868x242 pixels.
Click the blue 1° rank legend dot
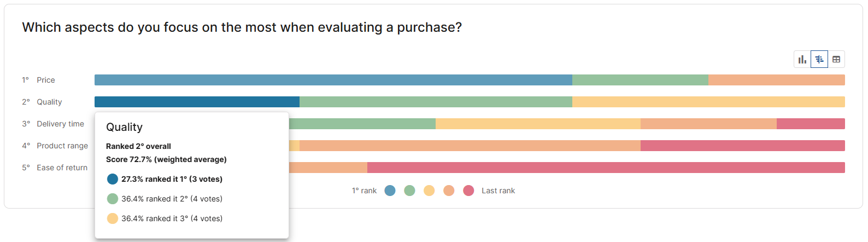pos(390,191)
